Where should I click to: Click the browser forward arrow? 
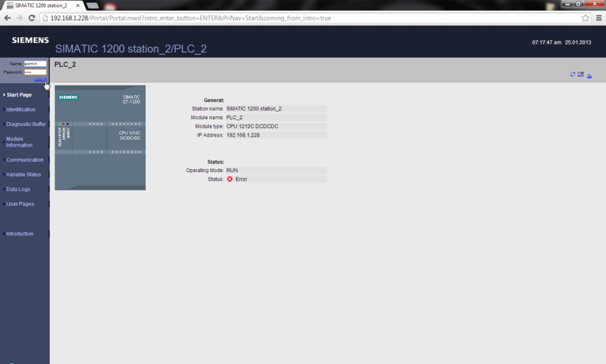(20, 18)
